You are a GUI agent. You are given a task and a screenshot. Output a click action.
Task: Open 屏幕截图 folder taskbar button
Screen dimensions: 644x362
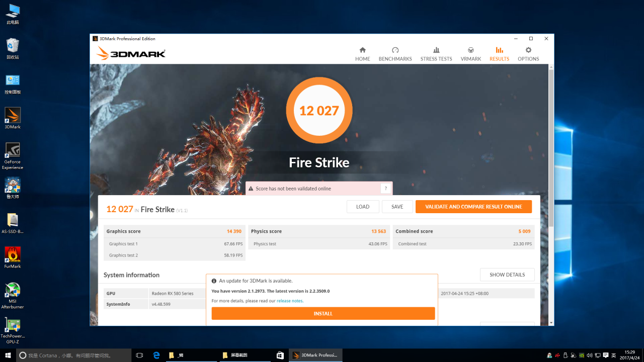246,355
